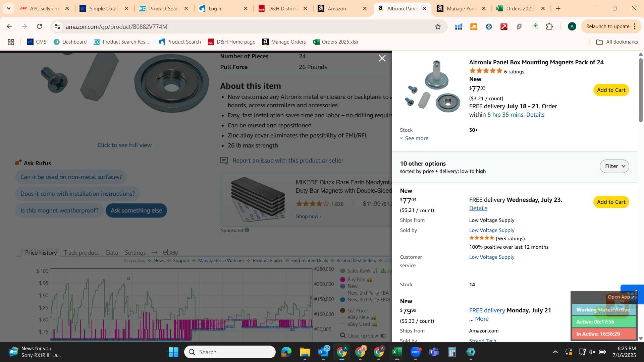The height and width of the screenshot is (362, 644).
Task: Open Chrome extensions puzzle icon
Action: (549, 26)
